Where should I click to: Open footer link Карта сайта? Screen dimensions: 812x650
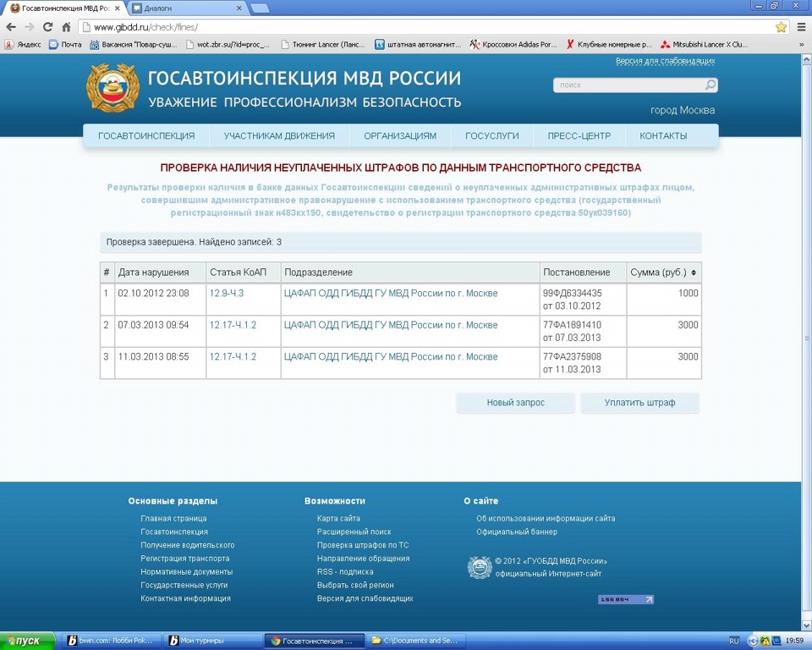338,518
